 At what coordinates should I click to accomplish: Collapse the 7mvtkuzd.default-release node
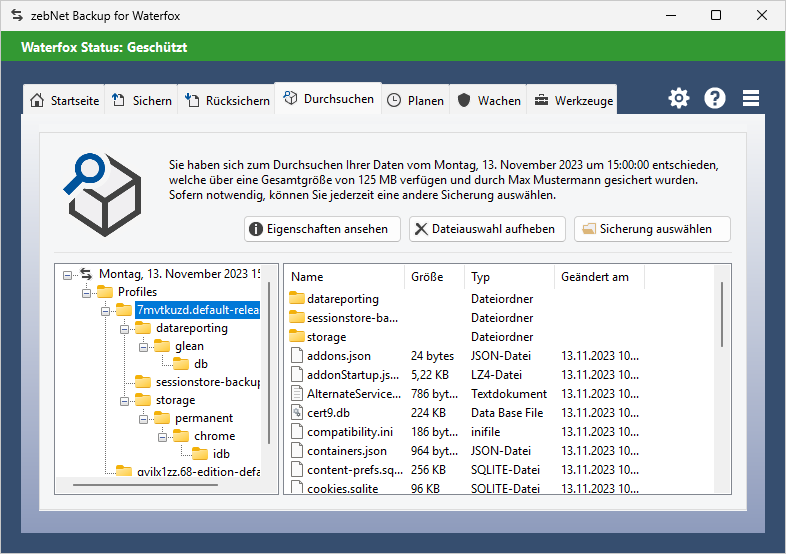(x=105, y=311)
